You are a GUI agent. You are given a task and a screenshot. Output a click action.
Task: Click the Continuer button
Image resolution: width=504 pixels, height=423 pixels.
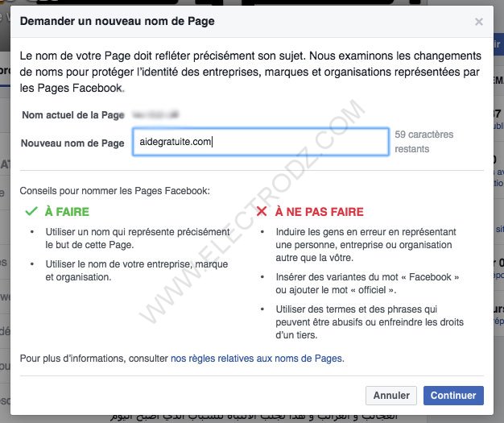[453, 396]
